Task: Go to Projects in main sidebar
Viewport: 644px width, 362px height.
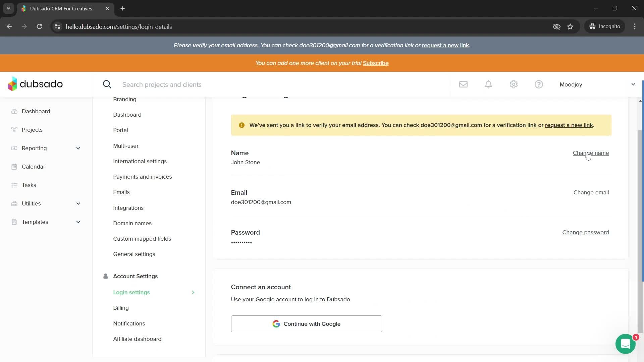Action: click(x=32, y=130)
